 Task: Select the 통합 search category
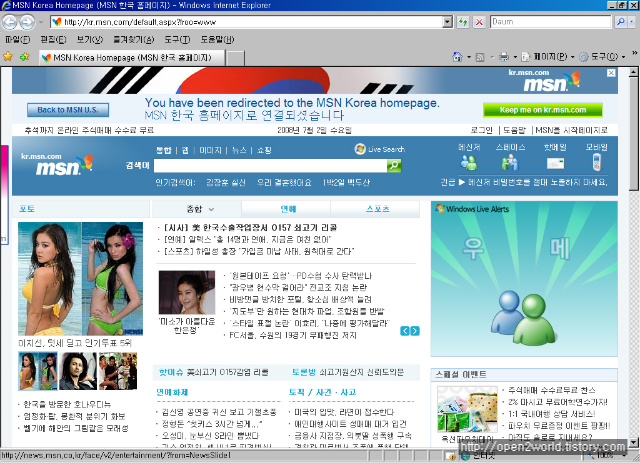[x=164, y=150]
